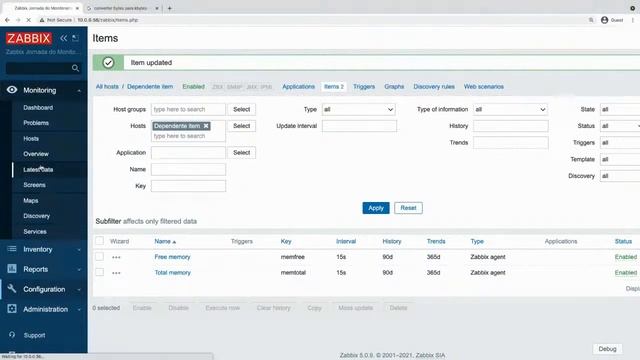The image size is (640, 360).
Task: Click the Administration gear icon
Action: (x=12, y=309)
